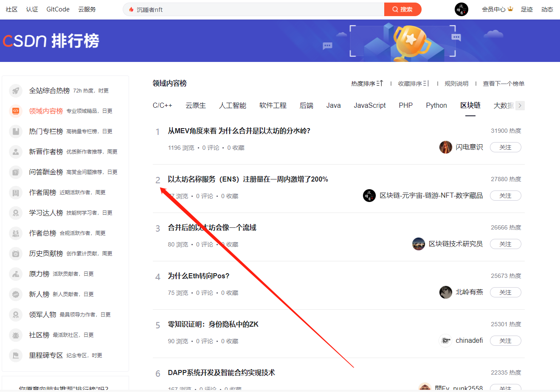Screen dimensions: 560x392
Task: Follow 区块链-元宇宙-链游-NFT-数字藏品 author
Action: (506, 196)
